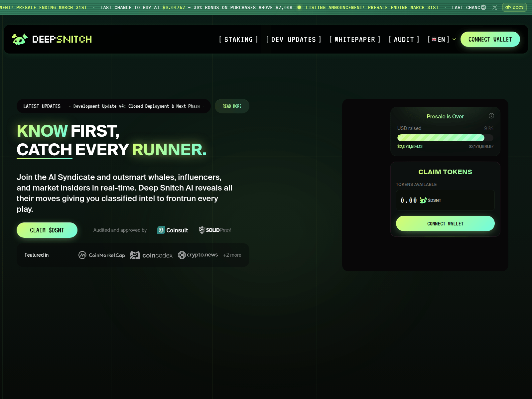Click Read More on latest updates
Image resolution: width=532 pixels, height=399 pixels.
pyautogui.click(x=232, y=106)
